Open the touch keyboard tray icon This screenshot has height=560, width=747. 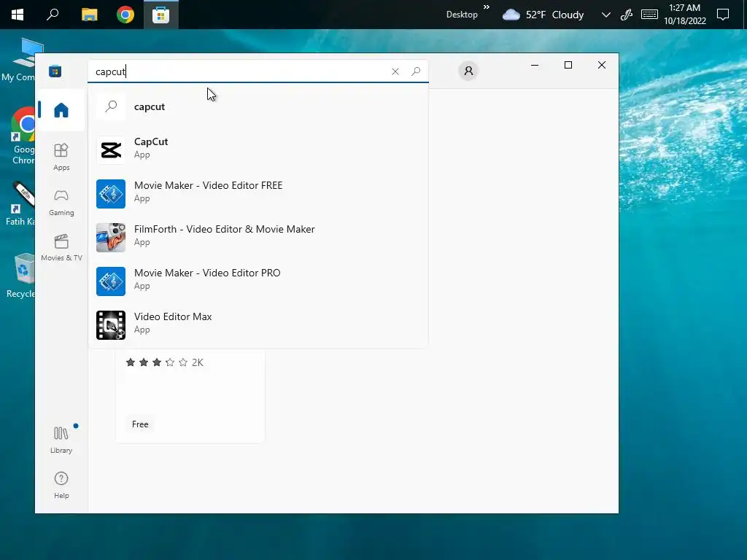point(649,15)
